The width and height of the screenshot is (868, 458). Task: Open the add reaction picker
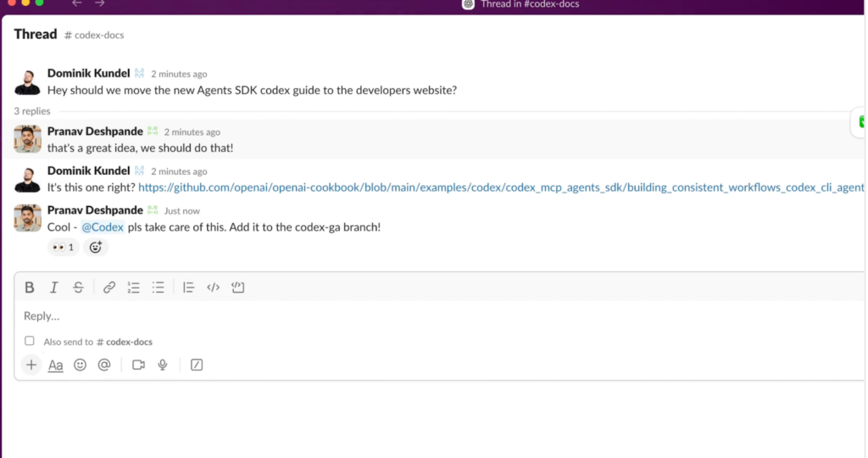96,248
